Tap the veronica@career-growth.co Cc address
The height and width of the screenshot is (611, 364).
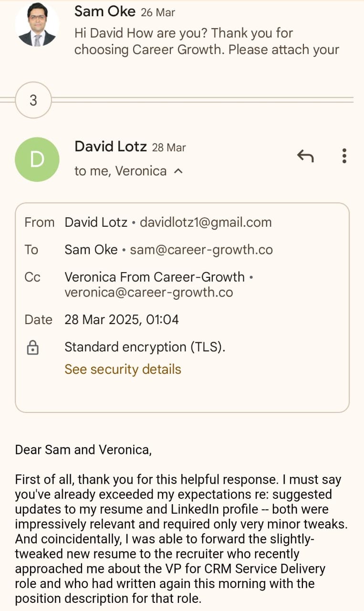click(149, 292)
